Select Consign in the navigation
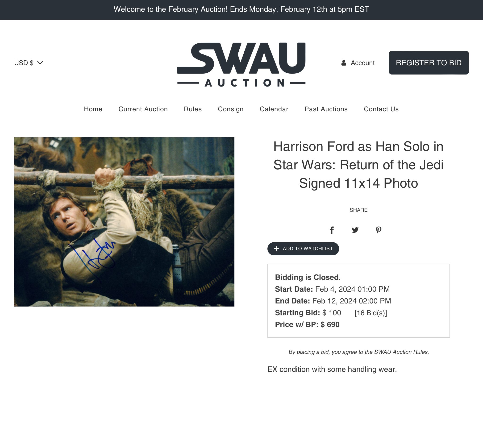Viewport: 483px width, 448px height. [x=231, y=109]
